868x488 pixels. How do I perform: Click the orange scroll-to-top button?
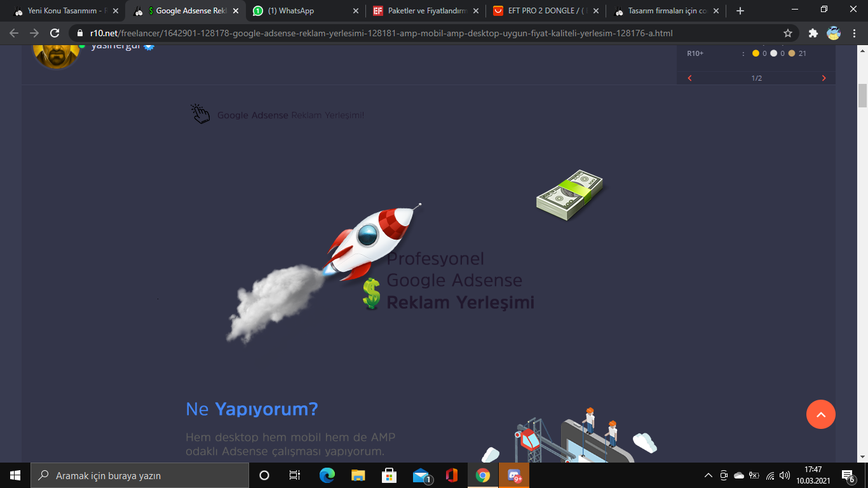(821, 414)
